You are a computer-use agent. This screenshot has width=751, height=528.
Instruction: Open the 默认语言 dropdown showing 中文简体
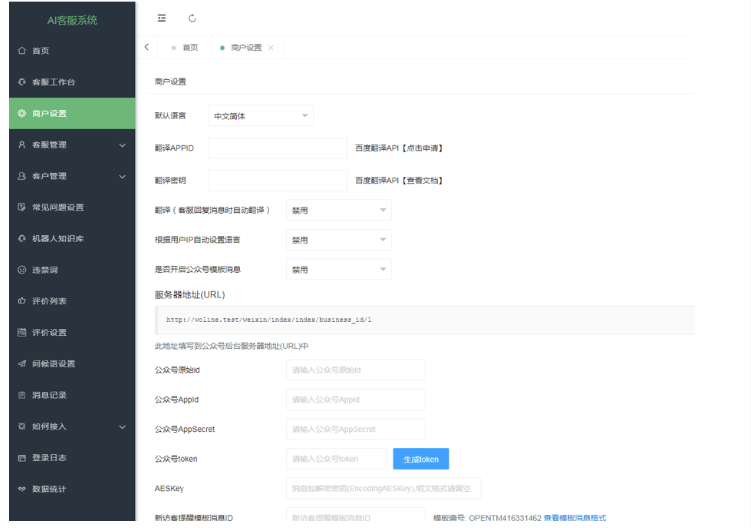coord(261,115)
